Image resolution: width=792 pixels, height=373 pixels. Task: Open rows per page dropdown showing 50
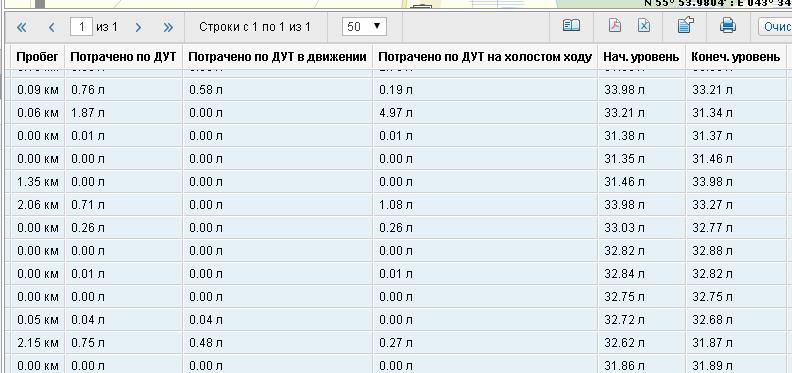point(364,27)
